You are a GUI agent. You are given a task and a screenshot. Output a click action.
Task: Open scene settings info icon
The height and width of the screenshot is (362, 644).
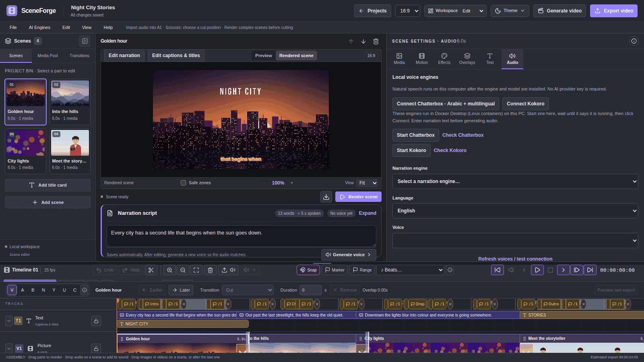click(x=634, y=41)
